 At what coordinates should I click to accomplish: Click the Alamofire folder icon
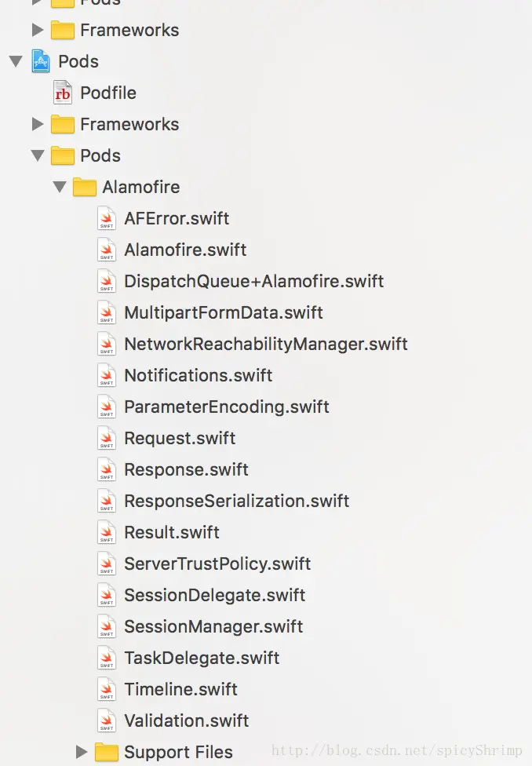[84, 187]
